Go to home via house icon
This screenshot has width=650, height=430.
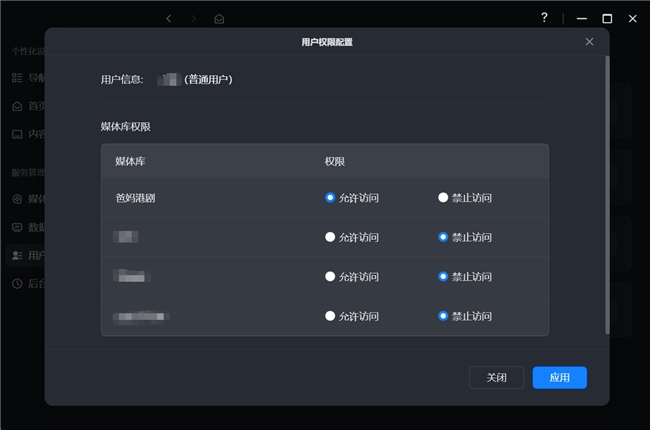pyautogui.click(x=219, y=18)
